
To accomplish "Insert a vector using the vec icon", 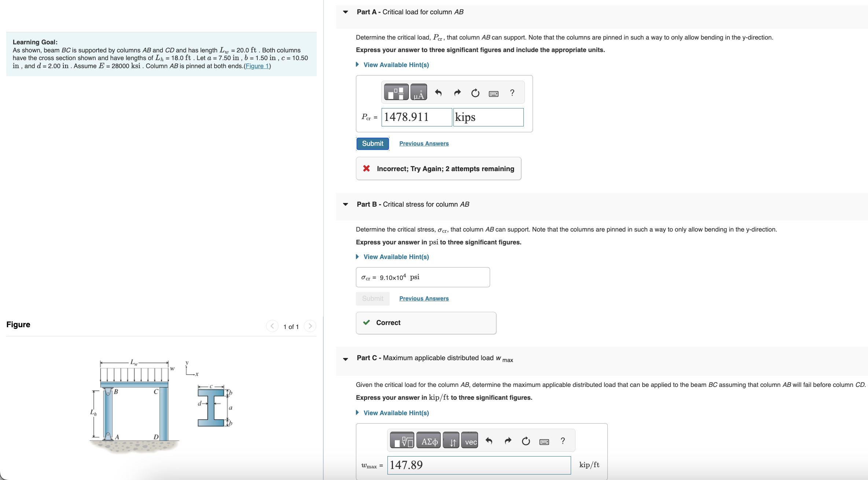I will click(x=470, y=440).
